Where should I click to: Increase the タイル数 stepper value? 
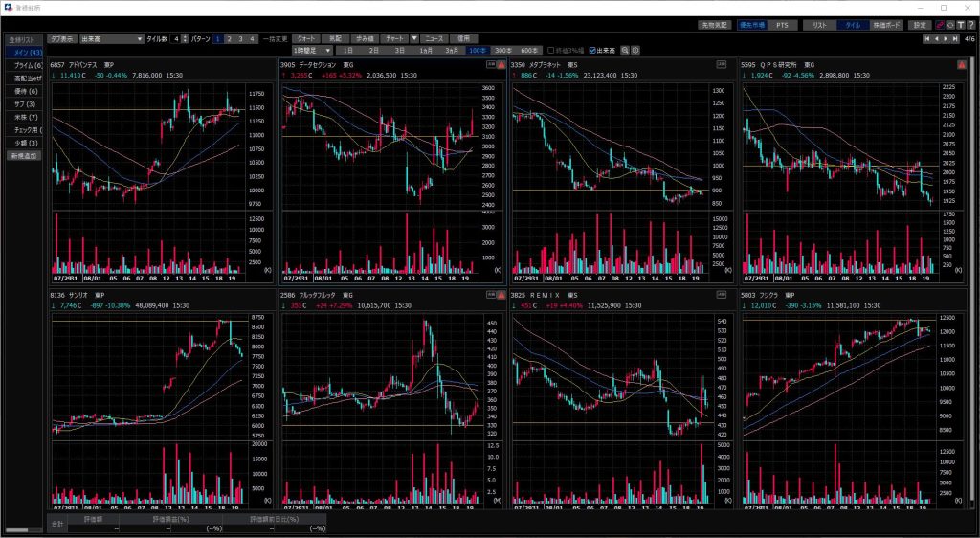[x=185, y=36]
